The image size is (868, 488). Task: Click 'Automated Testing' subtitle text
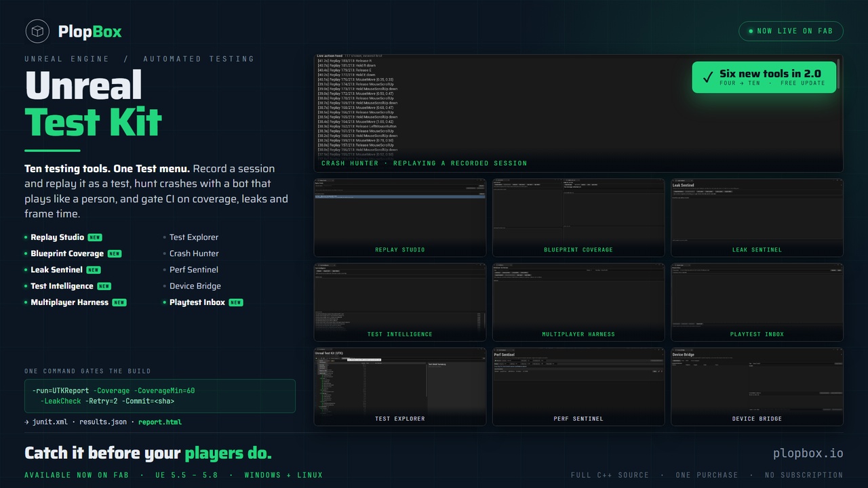(x=199, y=59)
